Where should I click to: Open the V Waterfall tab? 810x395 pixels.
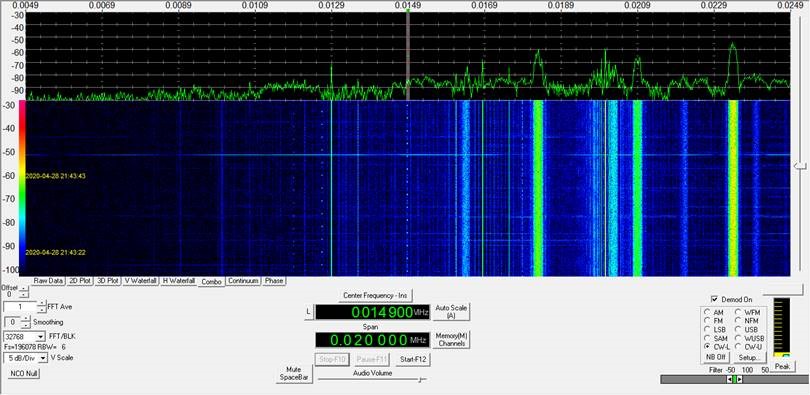click(141, 280)
